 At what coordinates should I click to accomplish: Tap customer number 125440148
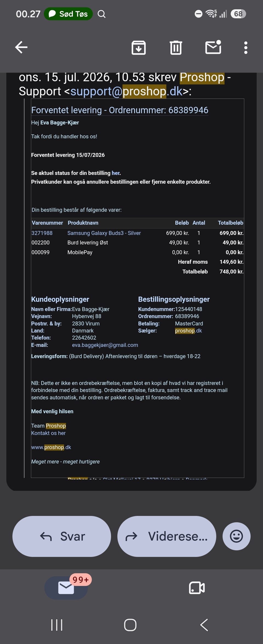coord(188,309)
